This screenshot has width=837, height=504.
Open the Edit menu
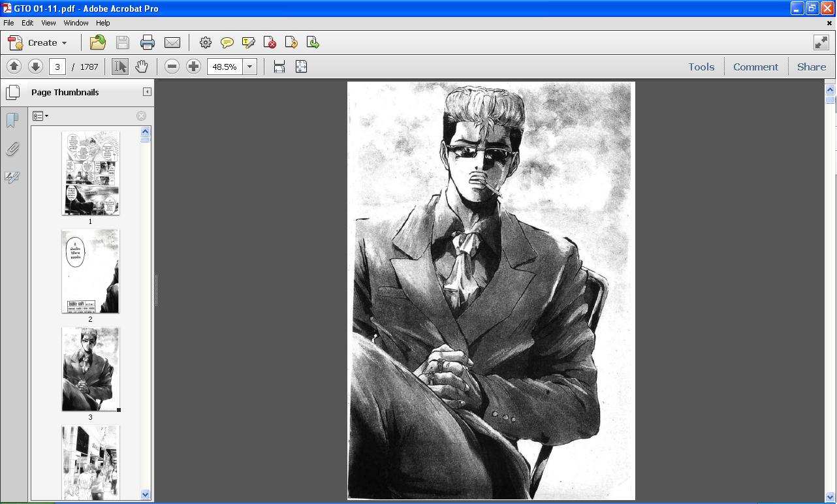click(27, 23)
